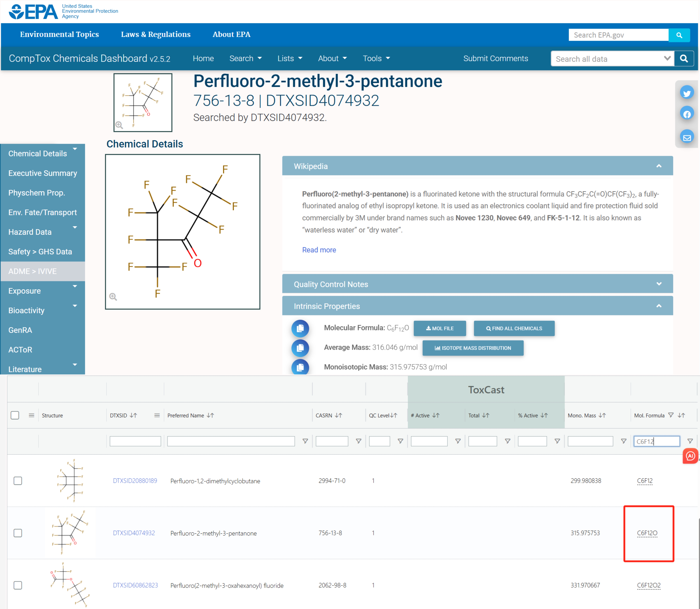Open the DTXSID20880189 link
700x609 pixels.
point(135,481)
